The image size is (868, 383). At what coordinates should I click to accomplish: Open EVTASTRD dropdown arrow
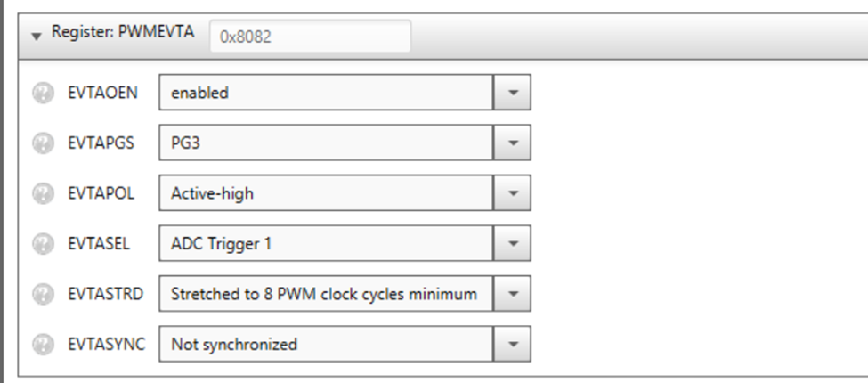click(512, 293)
